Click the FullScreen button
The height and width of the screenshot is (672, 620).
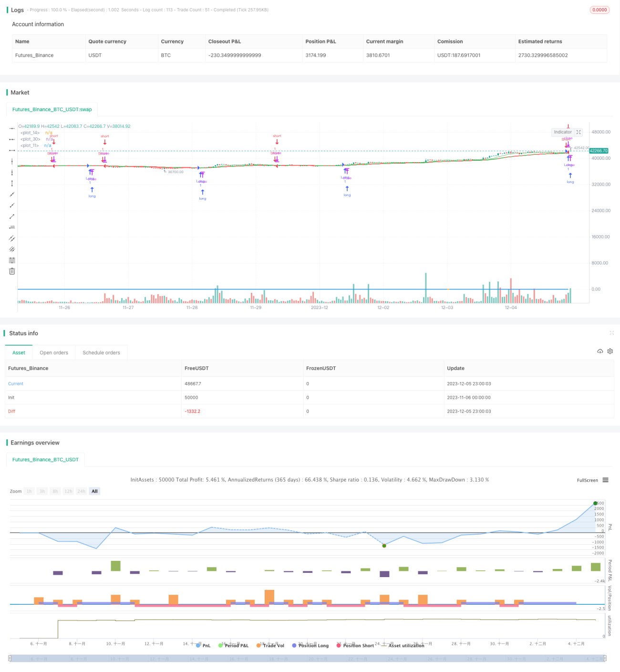click(587, 480)
